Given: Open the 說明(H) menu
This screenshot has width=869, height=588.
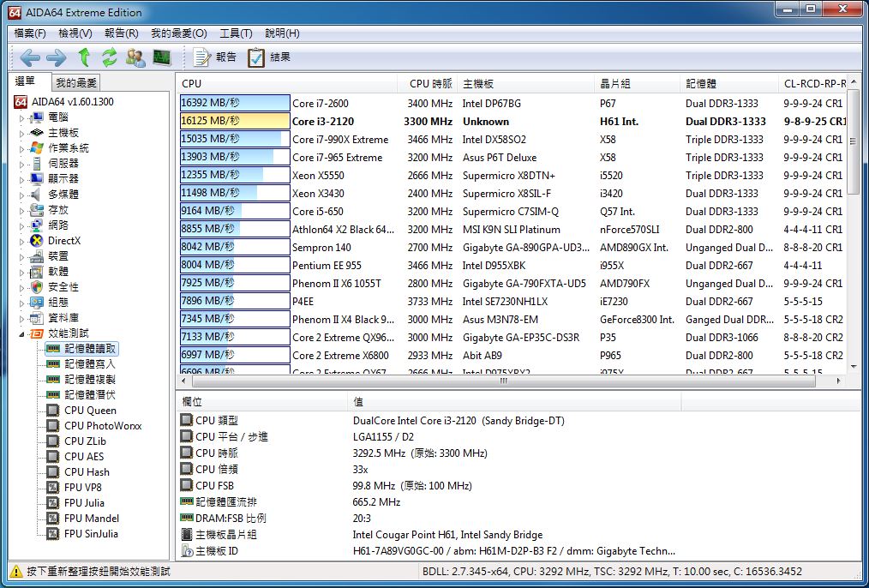Looking at the screenshot, I should (x=282, y=33).
